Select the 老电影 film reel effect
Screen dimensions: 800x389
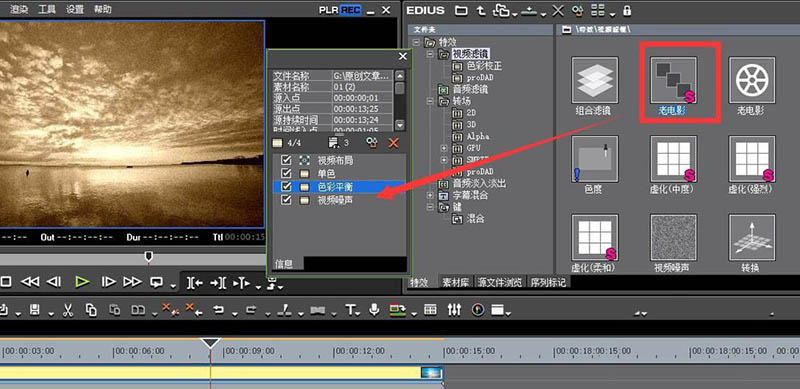click(x=752, y=80)
